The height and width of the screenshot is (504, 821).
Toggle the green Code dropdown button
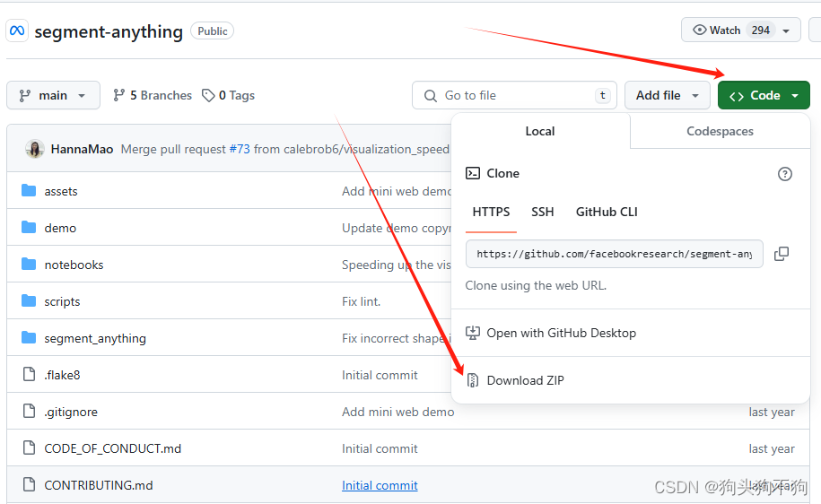tap(764, 95)
